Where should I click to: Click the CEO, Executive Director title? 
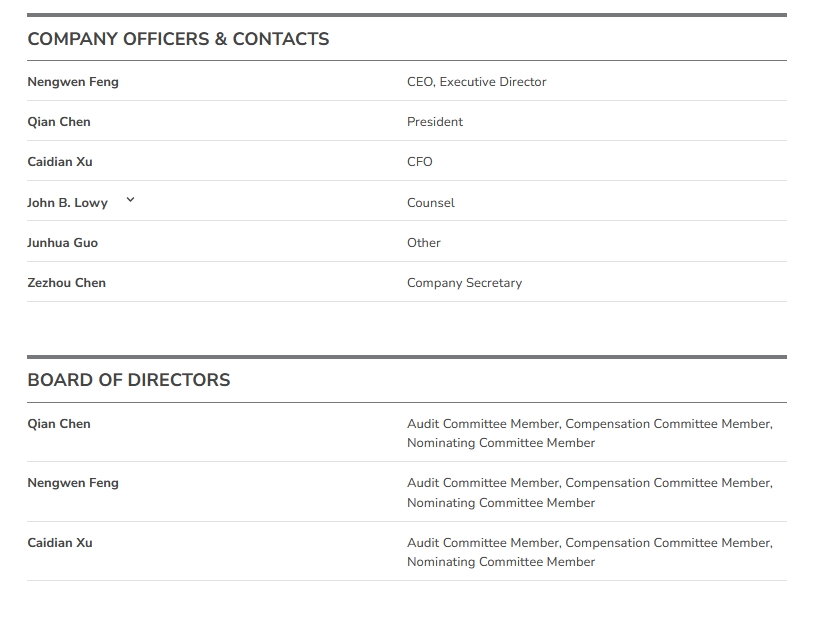pos(476,82)
